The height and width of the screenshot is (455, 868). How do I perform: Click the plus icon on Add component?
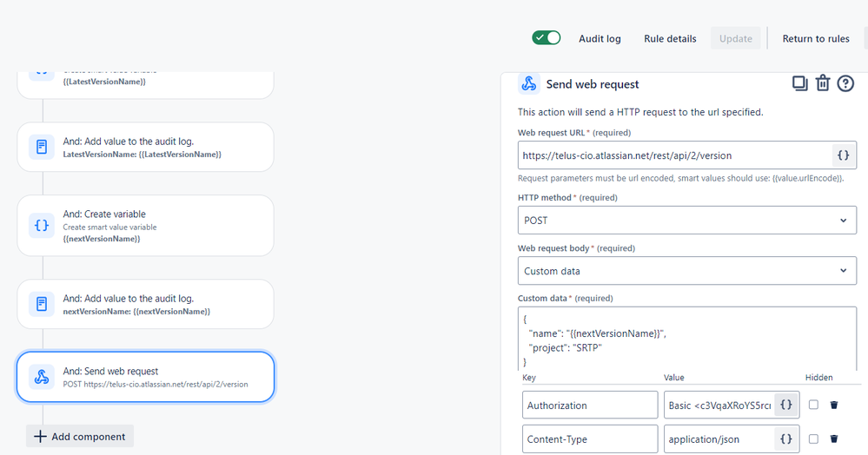click(x=40, y=436)
